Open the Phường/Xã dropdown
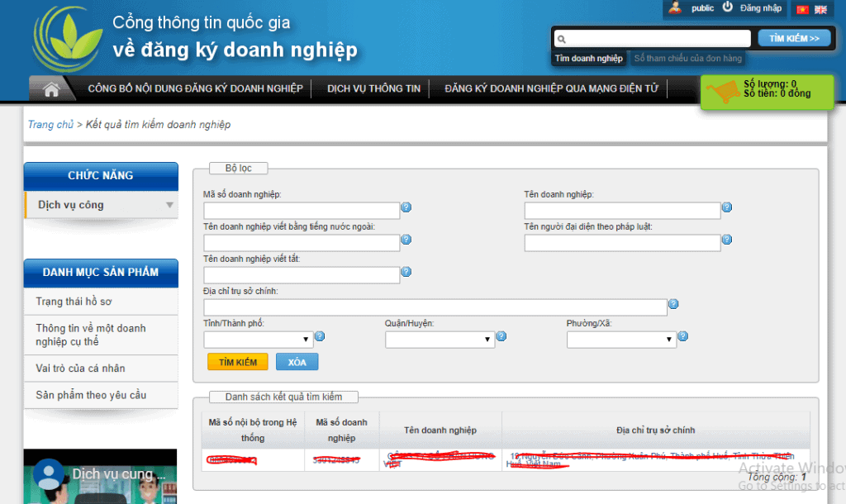The width and height of the screenshot is (846, 504). click(x=621, y=340)
